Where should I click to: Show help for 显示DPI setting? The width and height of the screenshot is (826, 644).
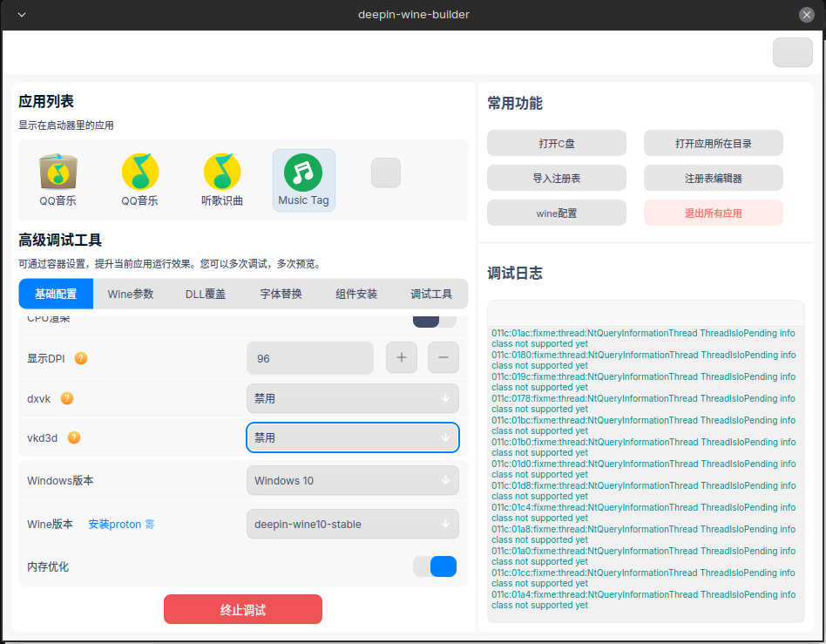click(81, 358)
